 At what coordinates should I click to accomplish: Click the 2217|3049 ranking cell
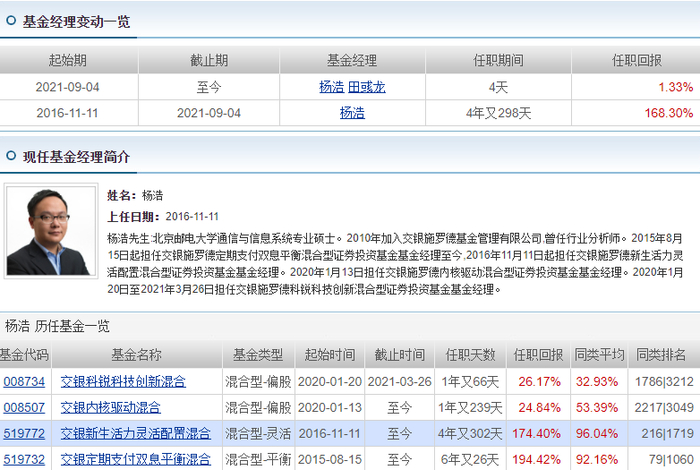(664, 408)
